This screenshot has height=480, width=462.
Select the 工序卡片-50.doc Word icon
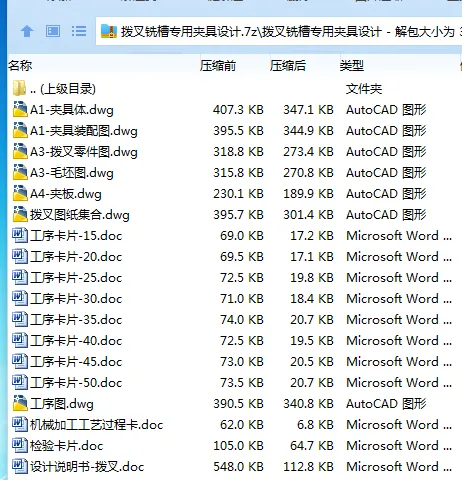(x=20, y=382)
